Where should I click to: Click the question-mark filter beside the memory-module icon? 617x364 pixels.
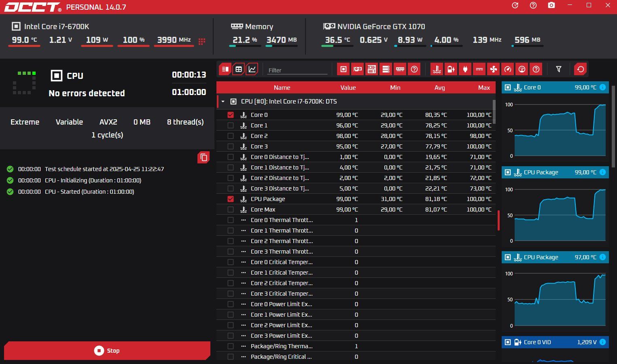click(x=414, y=69)
